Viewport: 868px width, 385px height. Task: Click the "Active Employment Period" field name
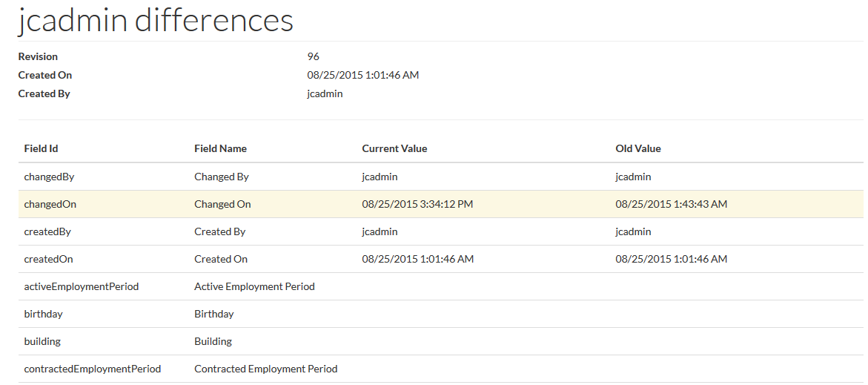coord(254,286)
